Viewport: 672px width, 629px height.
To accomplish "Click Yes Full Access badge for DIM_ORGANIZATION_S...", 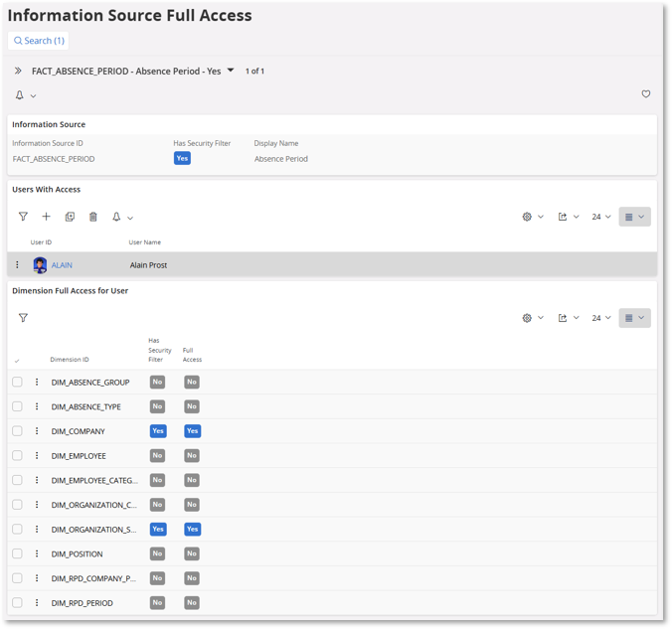I will [x=193, y=529].
